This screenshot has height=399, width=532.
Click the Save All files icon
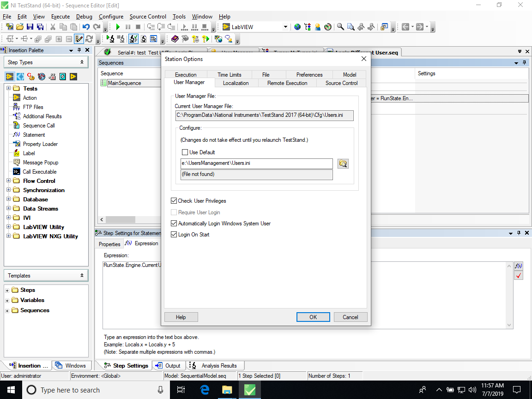coord(40,27)
